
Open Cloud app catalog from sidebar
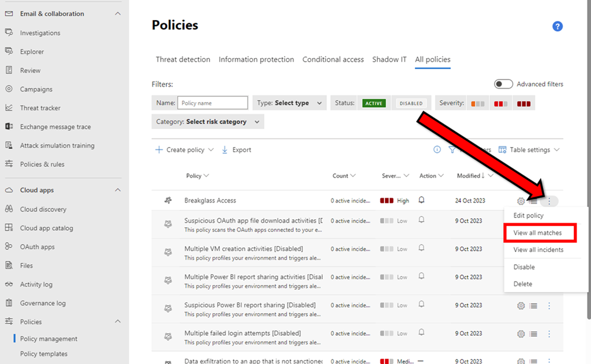(x=46, y=228)
